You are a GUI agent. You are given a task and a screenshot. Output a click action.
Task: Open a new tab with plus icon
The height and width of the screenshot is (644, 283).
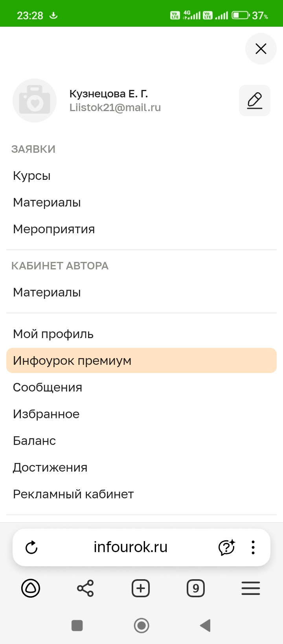[x=141, y=588]
